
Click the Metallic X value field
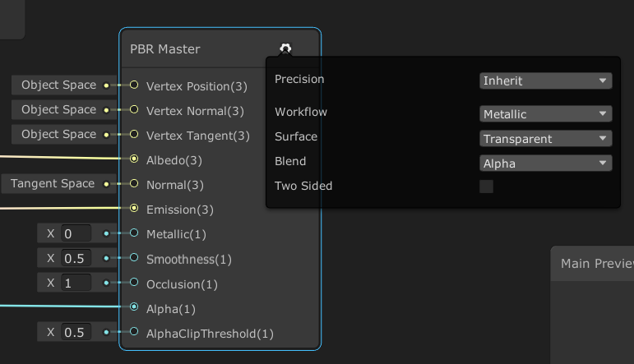click(x=76, y=234)
